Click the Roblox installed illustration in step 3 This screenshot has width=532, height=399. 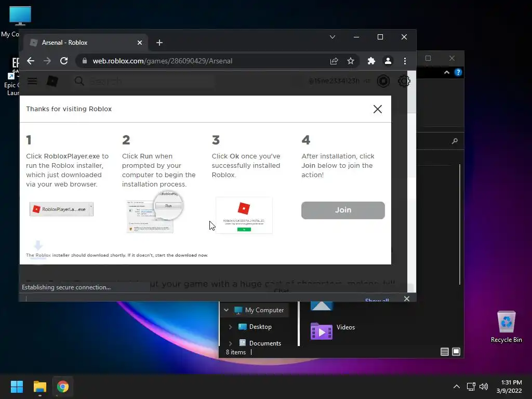[x=244, y=215]
